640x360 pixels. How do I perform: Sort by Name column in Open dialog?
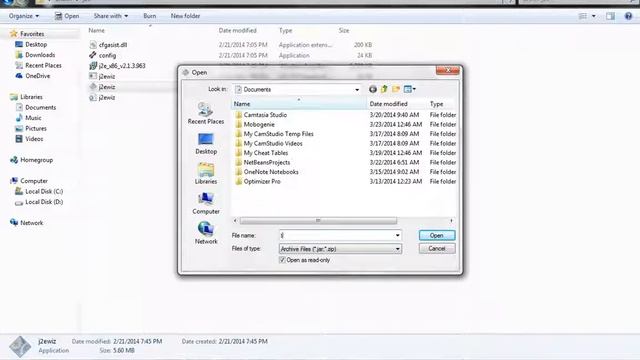coord(299,104)
